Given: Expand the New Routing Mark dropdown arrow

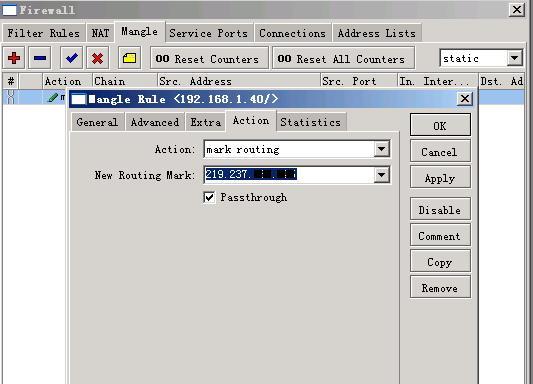Looking at the screenshot, I should (381, 175).
